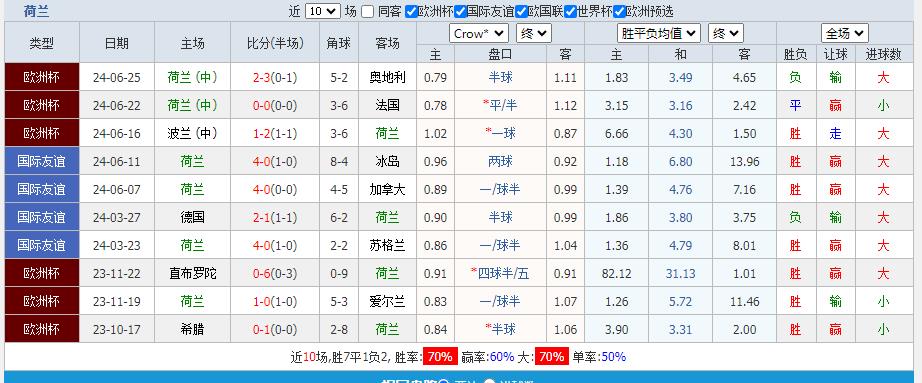Open the match count dropdown showing 10
This screenshot has height=383, width=922.
[323, 11]
